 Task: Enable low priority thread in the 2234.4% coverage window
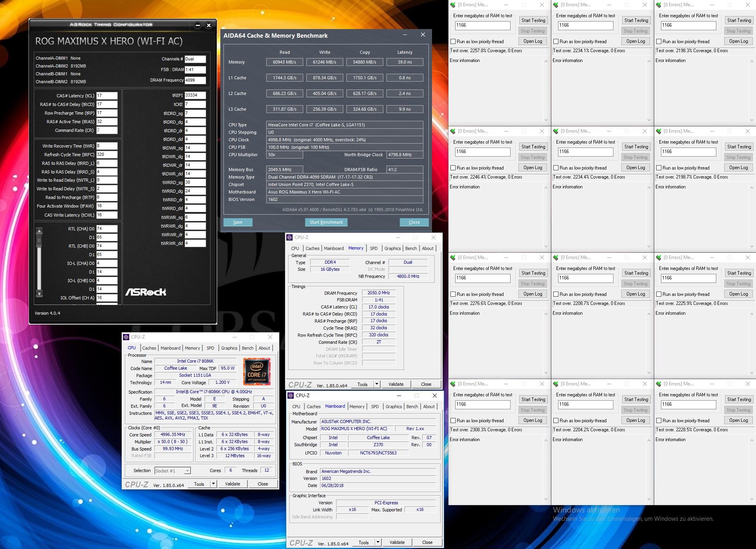pos(556,168)
